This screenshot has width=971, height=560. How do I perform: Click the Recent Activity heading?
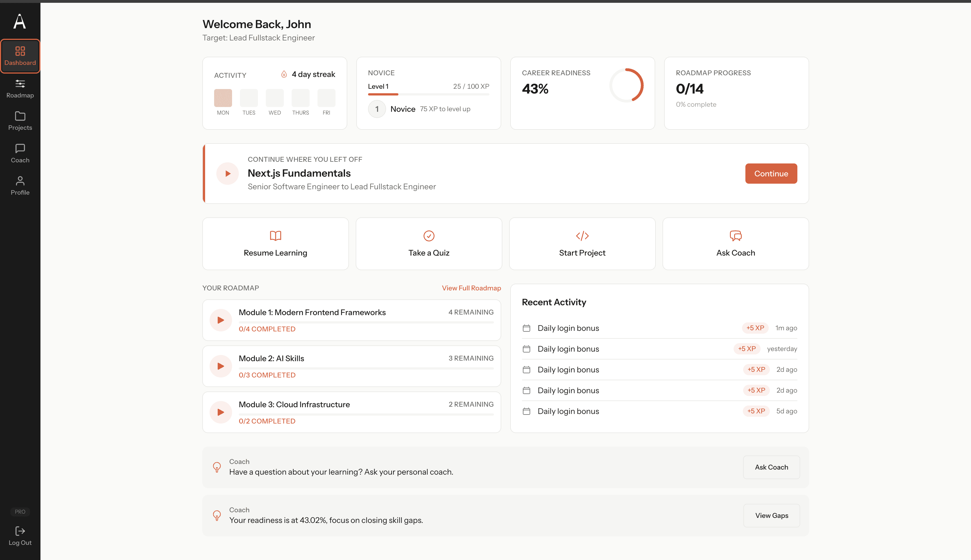[554, 302]
